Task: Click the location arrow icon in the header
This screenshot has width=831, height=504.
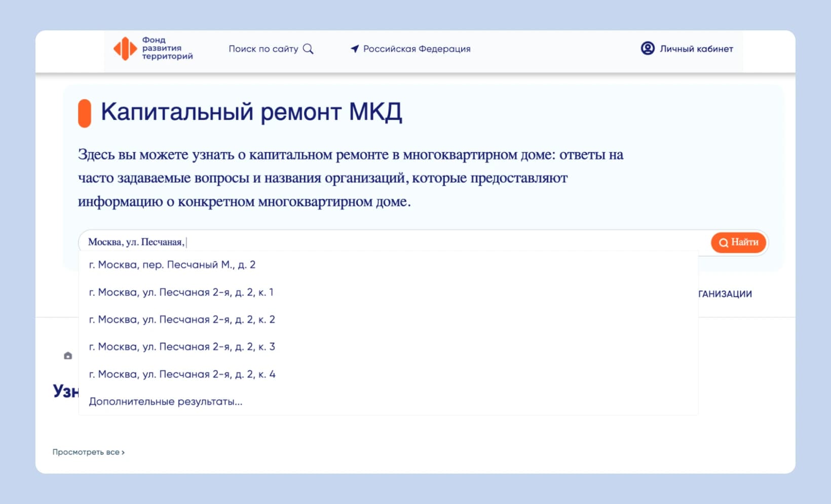Action: point(355,49)
